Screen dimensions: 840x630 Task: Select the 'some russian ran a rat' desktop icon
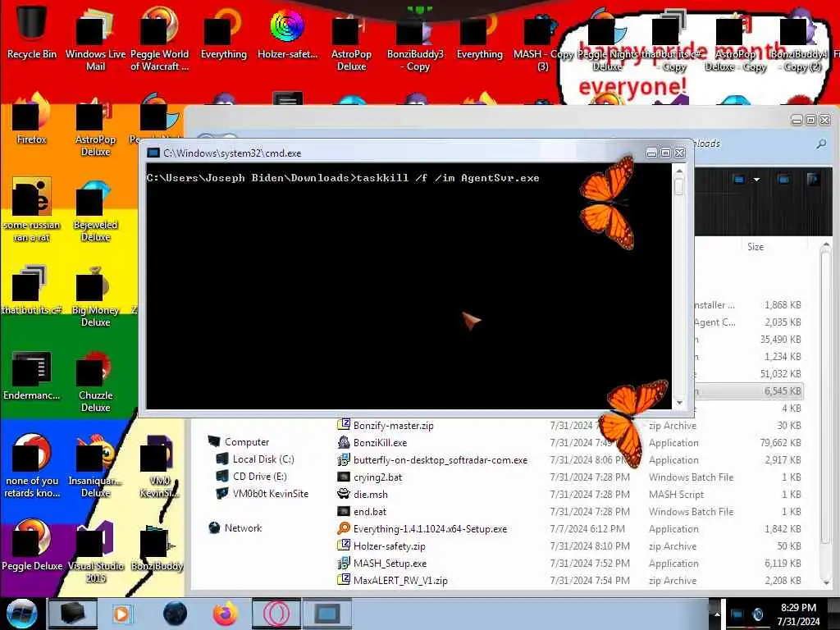(x=32, y=210)
